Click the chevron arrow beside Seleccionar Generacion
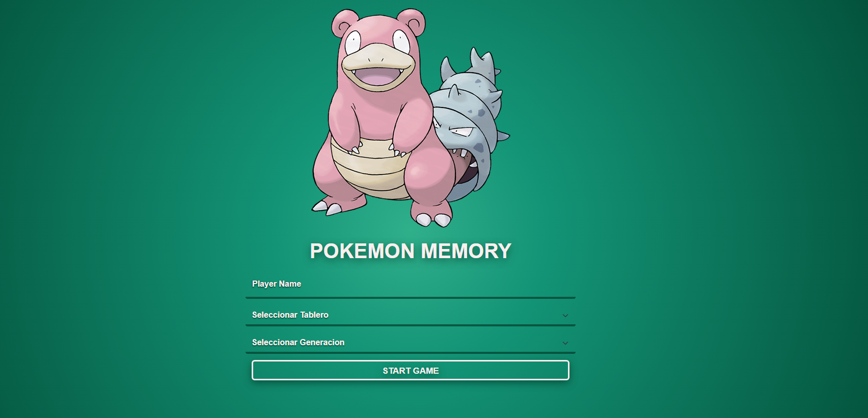This screenshot has height=418, width=868. [565, 343]
